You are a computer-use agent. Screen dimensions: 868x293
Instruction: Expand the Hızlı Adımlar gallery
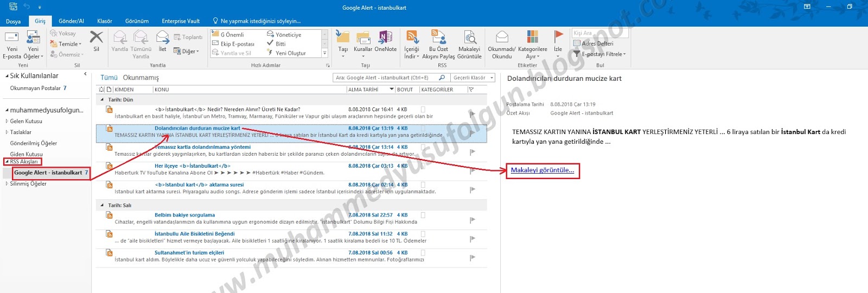pos(325,53)
